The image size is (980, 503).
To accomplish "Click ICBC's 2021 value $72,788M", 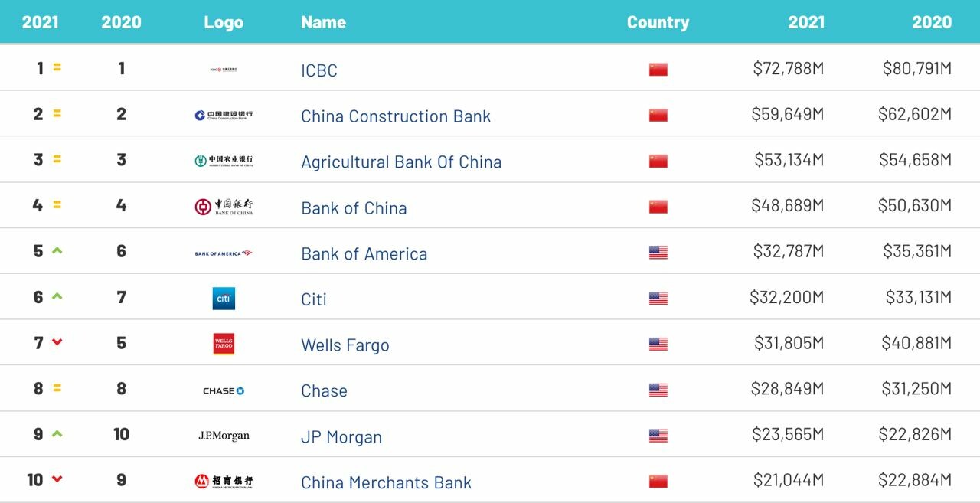I will point(789,69).
